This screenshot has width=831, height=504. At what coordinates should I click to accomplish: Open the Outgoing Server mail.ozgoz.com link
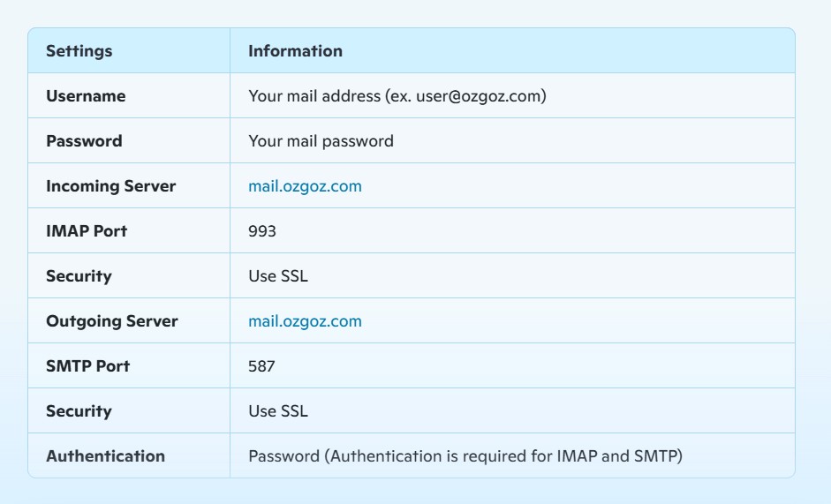click(305, 321)
